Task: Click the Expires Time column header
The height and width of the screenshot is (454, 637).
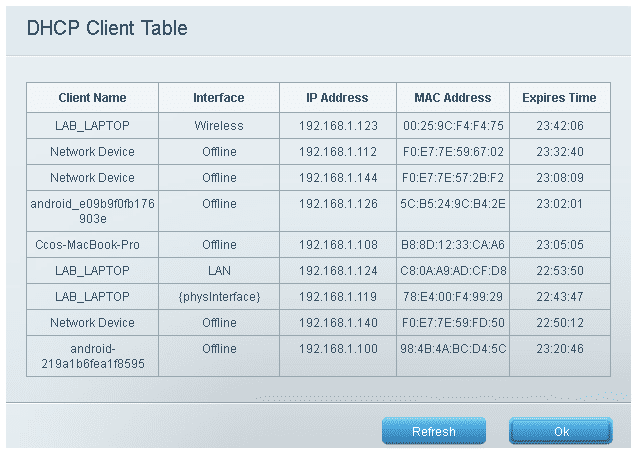Action: [559, 98]
